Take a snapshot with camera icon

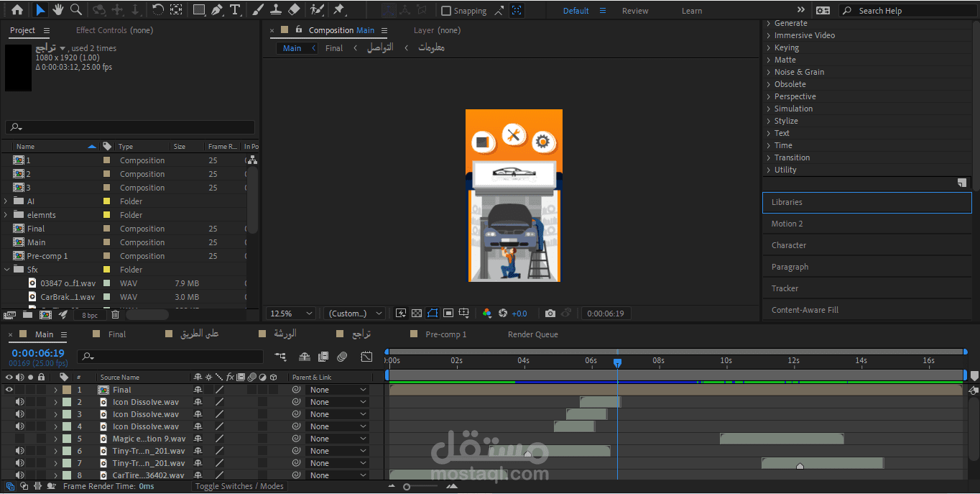coord(550,314)
